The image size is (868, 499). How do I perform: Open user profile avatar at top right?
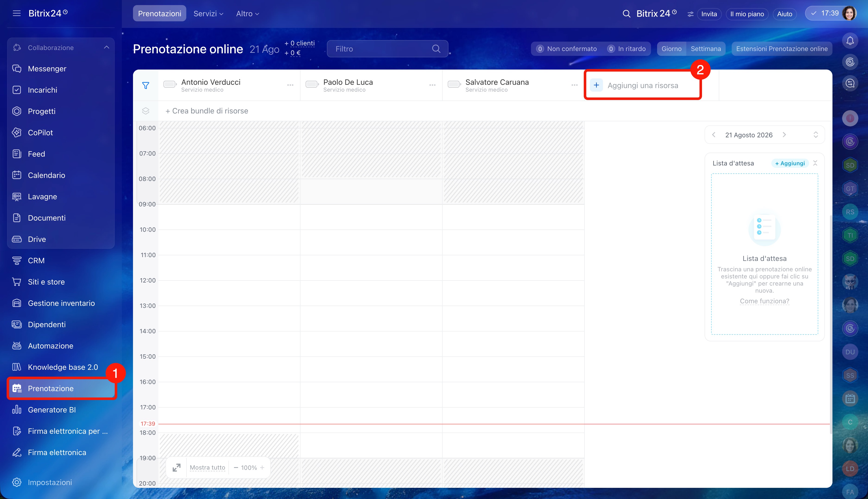pyautogui.click(x=849, y=13)
